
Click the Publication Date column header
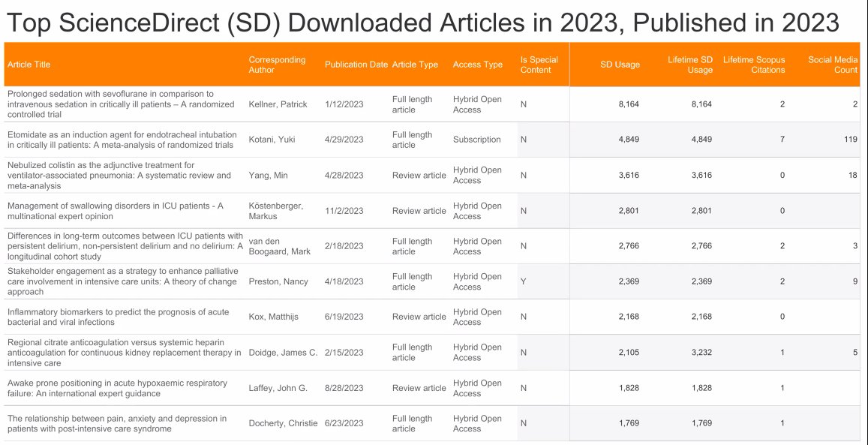[356, 65]
